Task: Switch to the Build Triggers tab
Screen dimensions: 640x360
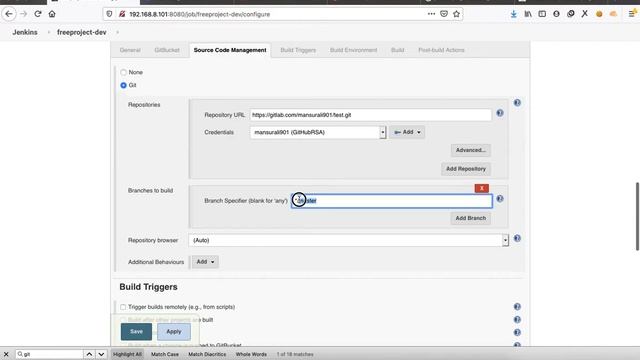Action: coord(298,50)
